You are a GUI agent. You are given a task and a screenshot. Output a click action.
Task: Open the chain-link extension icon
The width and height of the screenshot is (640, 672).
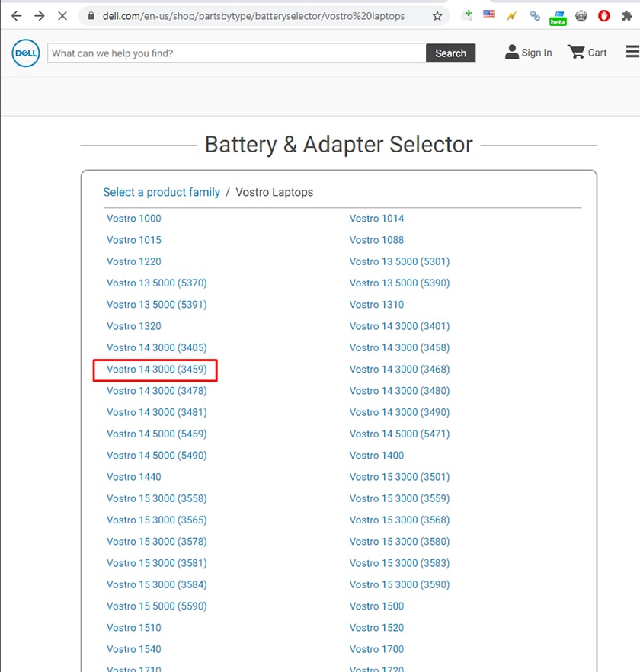pos(535,14)
